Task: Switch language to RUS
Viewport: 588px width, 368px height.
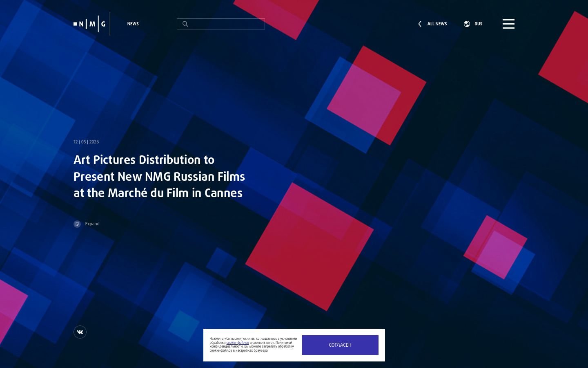Action: (478, 24)
